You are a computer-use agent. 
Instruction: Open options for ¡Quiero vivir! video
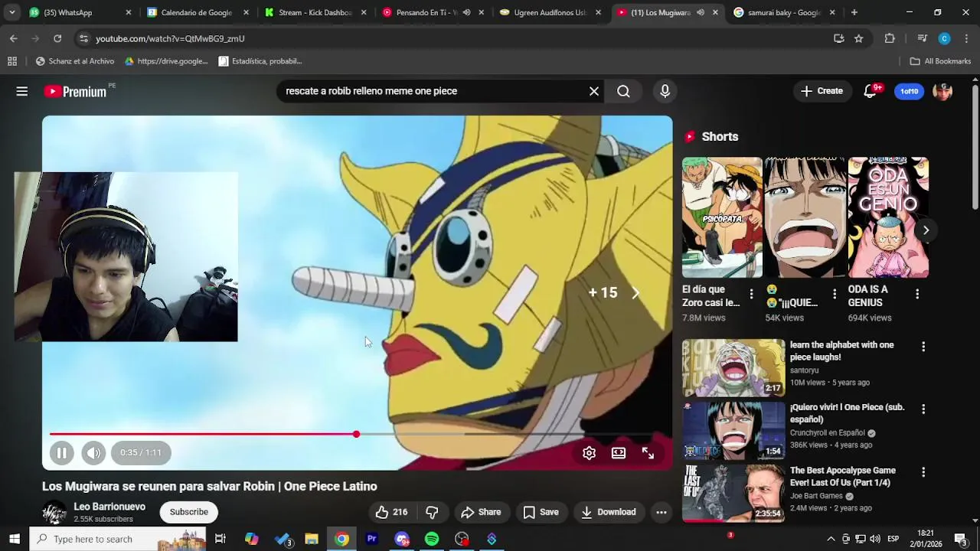pyautogui.click(x=923, y=409)
